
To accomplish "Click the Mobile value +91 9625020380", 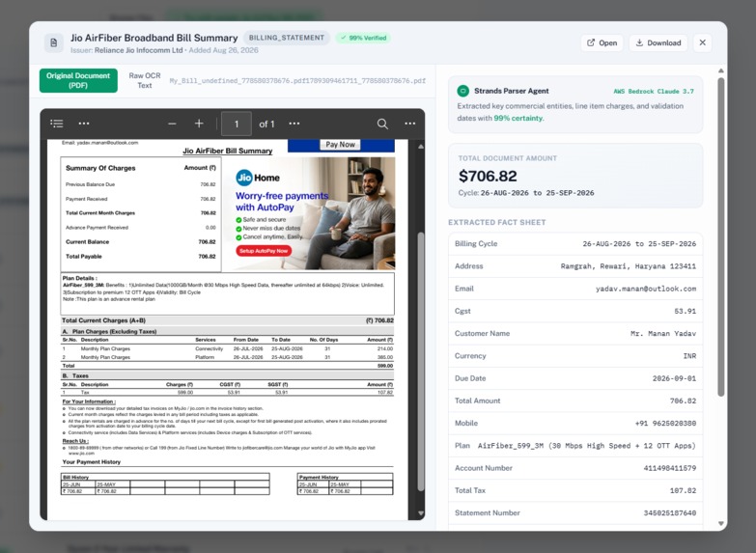I will coord(665,424).
